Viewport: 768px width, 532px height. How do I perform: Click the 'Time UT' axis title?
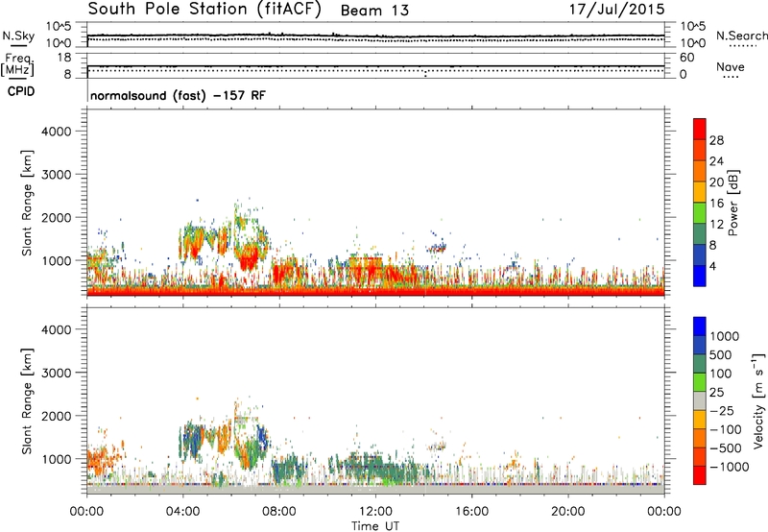tap(375, 526)
